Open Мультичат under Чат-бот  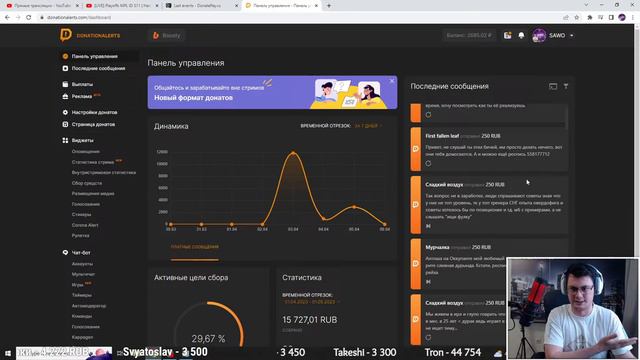click(83, 274)
